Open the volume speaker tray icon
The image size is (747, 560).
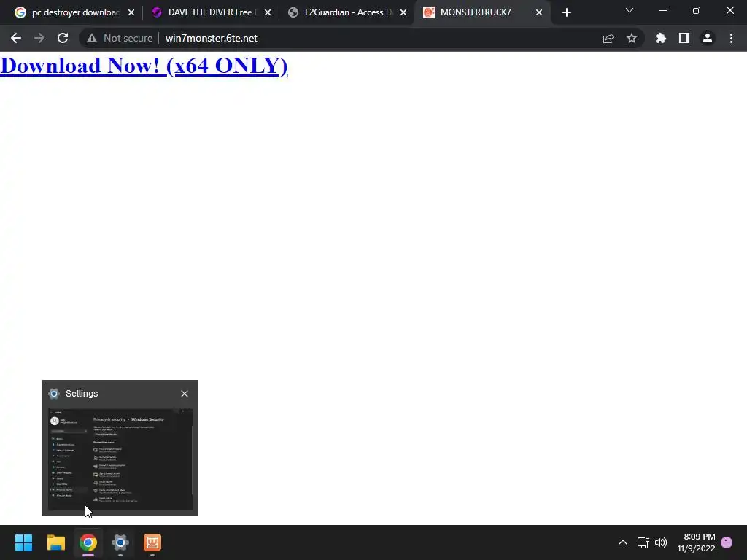[661, 542]
